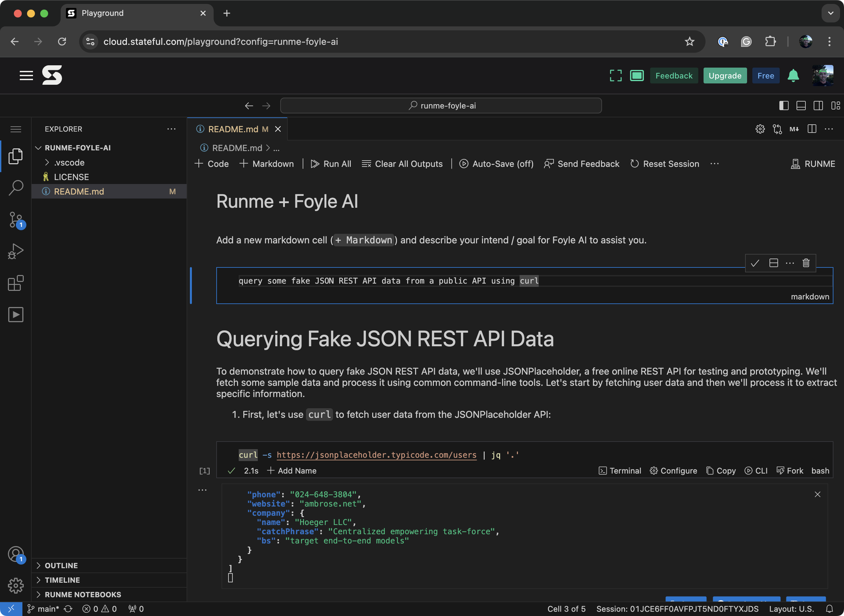The height and width of the screenshot is (616, 844).
Task: Click the main* branch in status bar
Action: click(43, 609)
